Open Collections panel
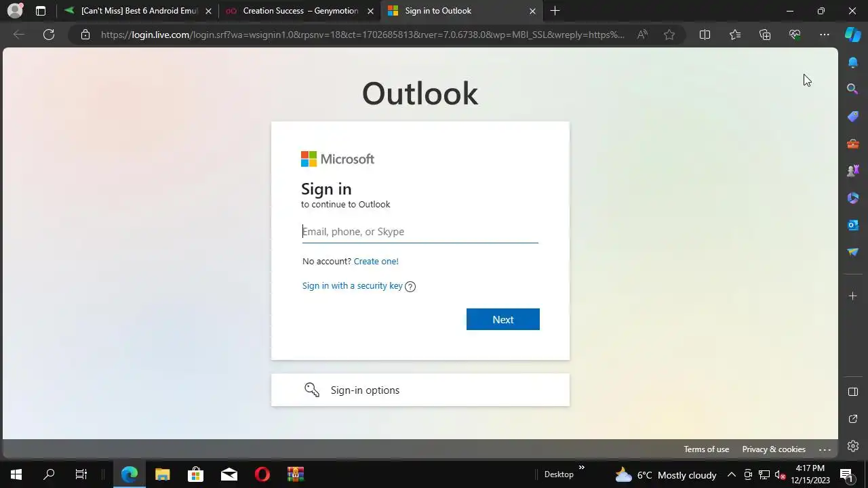 pos(765,35)
